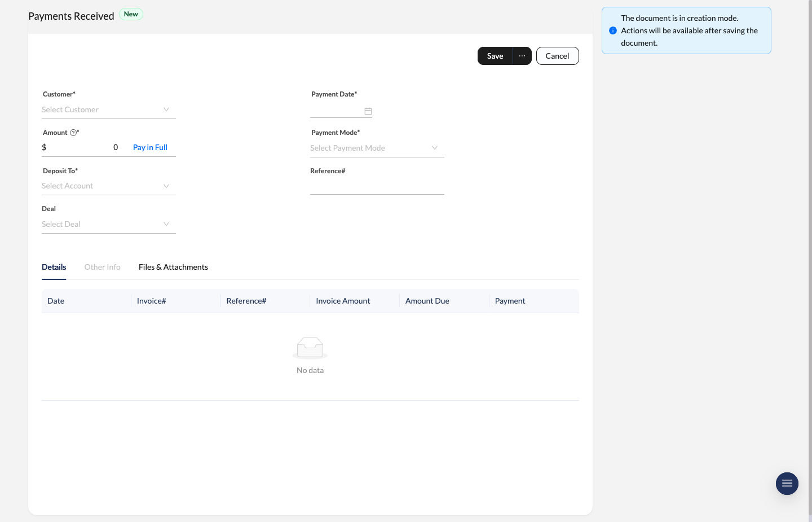Switch to the Other Info tab

(x=102, y=266)
